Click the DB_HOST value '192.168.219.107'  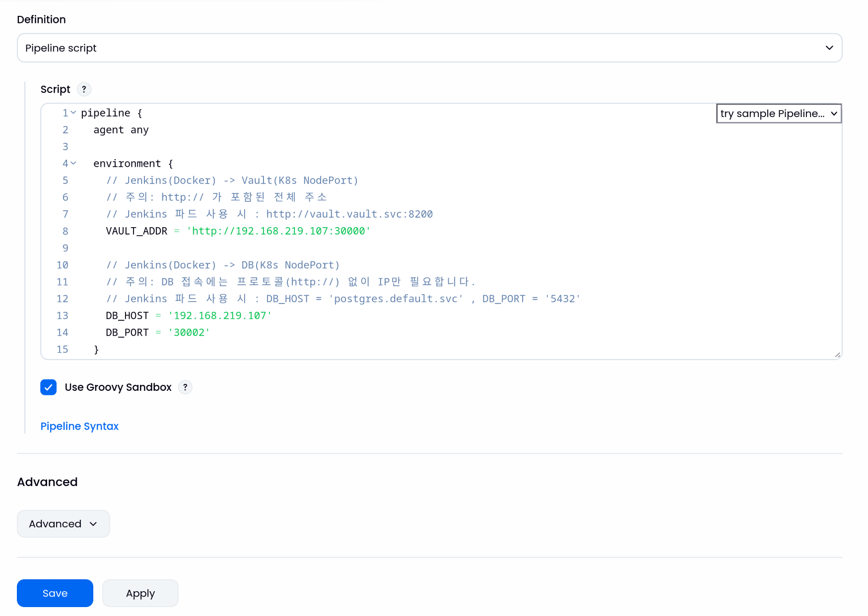pos(220,316)
